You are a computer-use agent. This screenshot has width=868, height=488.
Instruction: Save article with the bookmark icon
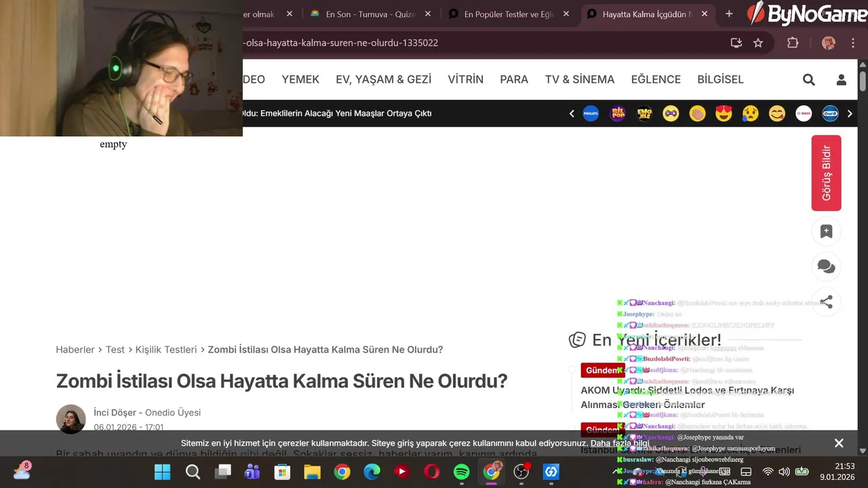826,232
